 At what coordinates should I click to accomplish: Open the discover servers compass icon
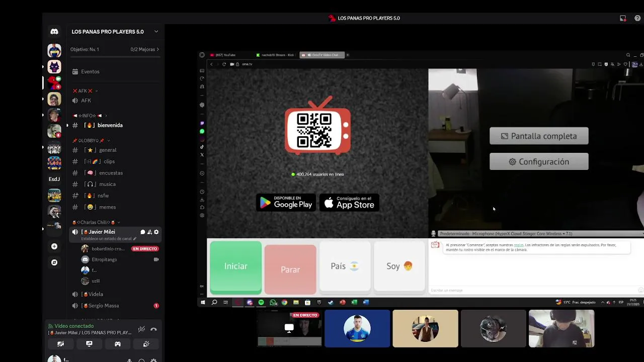pyautogui.click(x=54, y=262)
